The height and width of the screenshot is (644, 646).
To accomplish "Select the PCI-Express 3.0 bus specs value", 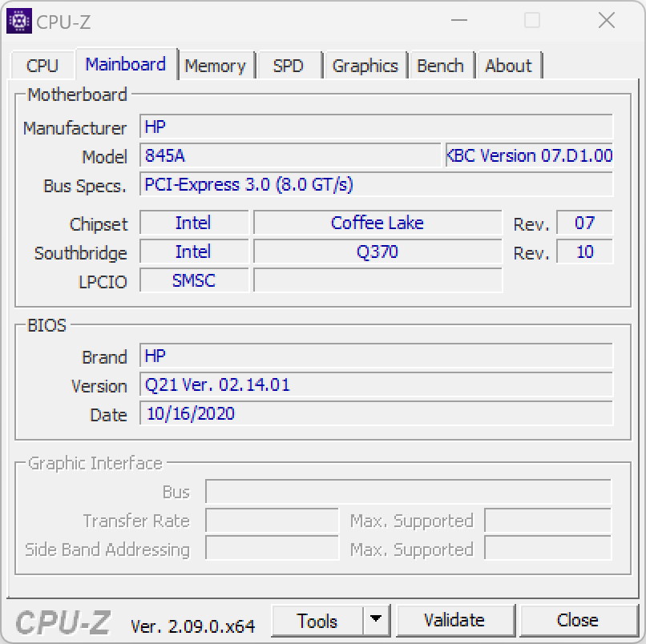I will coord(376,184).
